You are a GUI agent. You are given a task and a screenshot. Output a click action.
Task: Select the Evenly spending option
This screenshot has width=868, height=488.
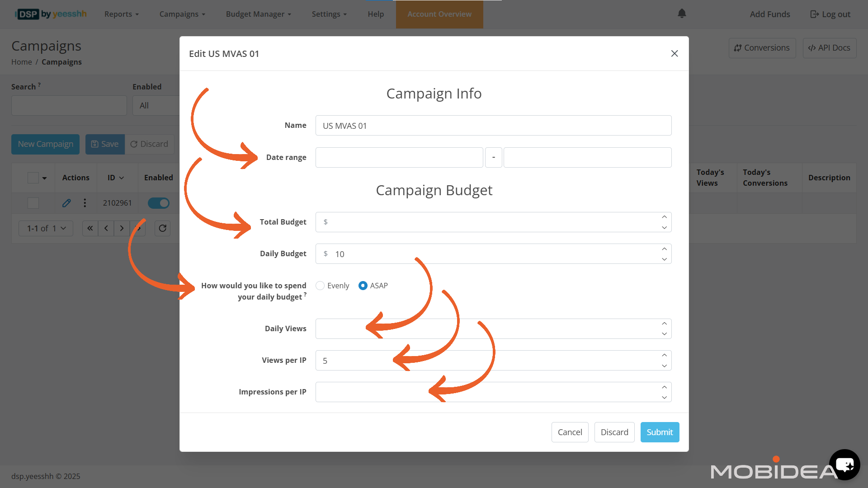320,286
